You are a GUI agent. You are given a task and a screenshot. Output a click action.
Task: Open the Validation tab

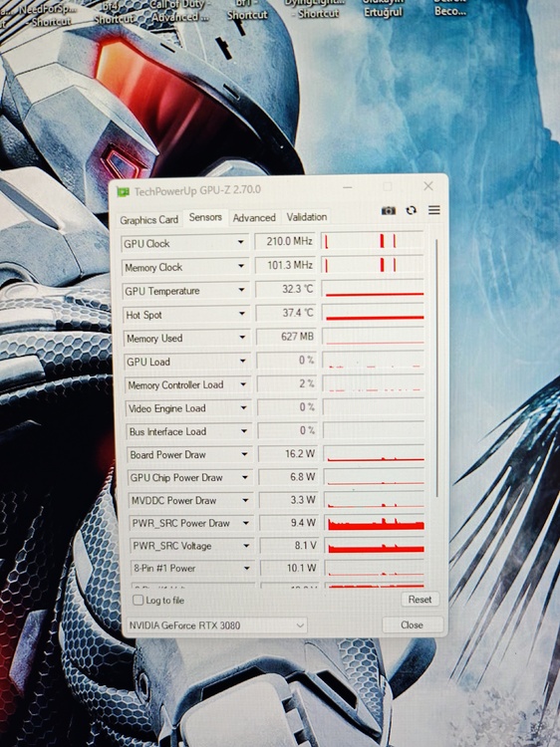coord(307,217)
